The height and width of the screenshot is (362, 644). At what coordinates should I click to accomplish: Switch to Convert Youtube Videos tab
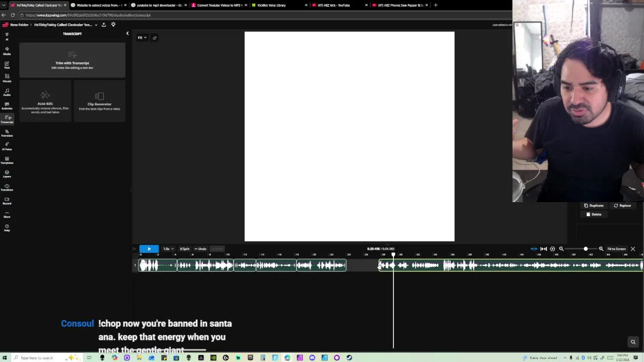[x=219, y=5]
